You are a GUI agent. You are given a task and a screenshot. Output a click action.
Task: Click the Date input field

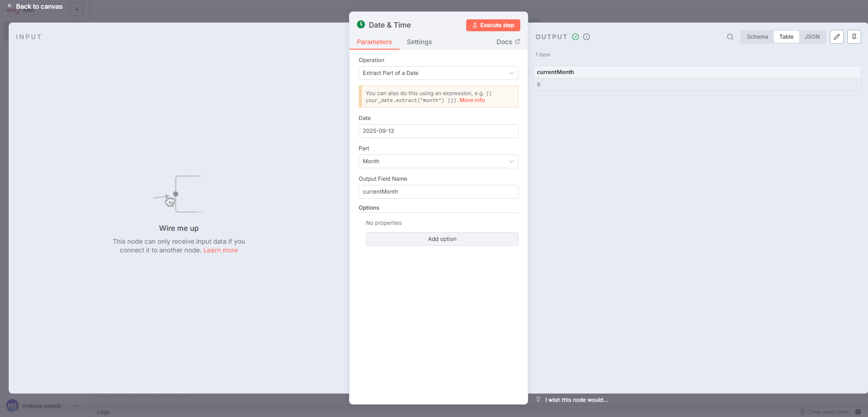[x=438, y=131]
